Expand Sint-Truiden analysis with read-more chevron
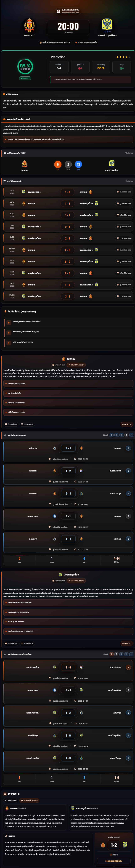 tap(127, 643)
